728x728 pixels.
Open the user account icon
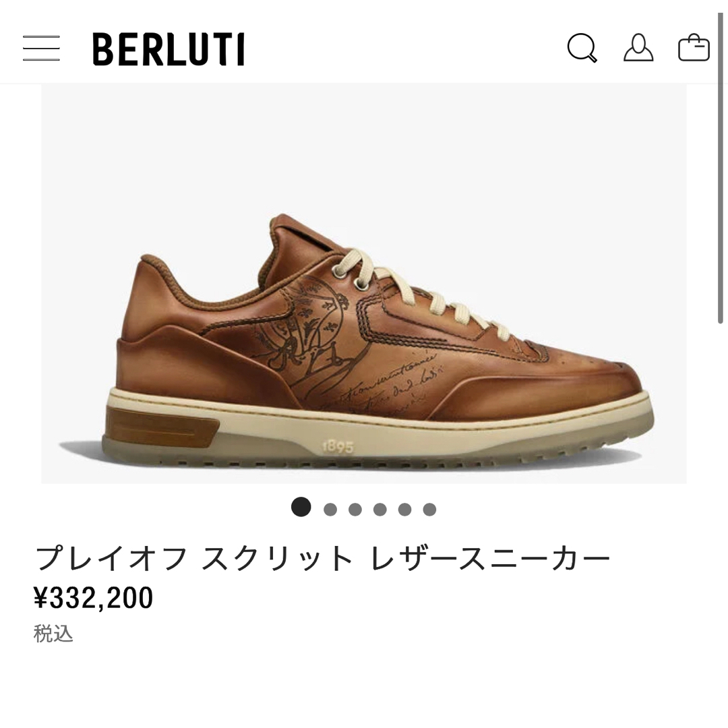tap(638, 48)
